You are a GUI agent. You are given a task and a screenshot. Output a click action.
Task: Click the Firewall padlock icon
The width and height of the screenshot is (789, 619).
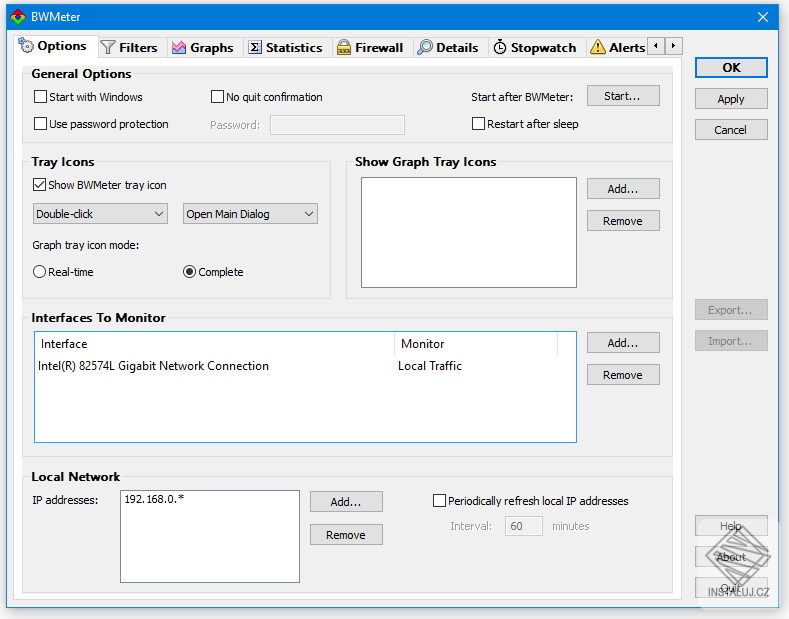pos(344,47)
